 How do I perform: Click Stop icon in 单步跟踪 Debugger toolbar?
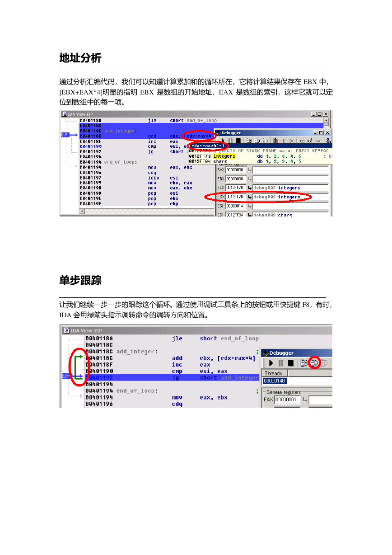tap(290, 363)
